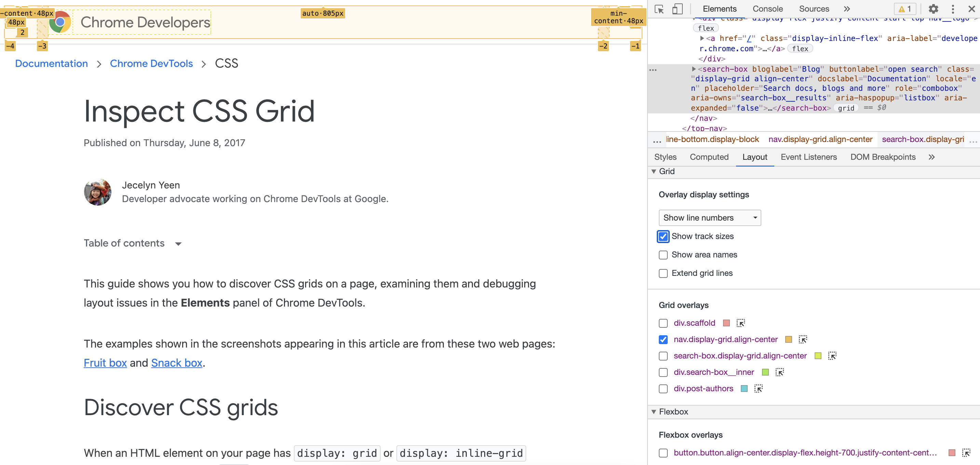Enable Show area names checkbox
The width and height of the screenshot is (980, 465).
pyautogui.click(x=663, y=255)
